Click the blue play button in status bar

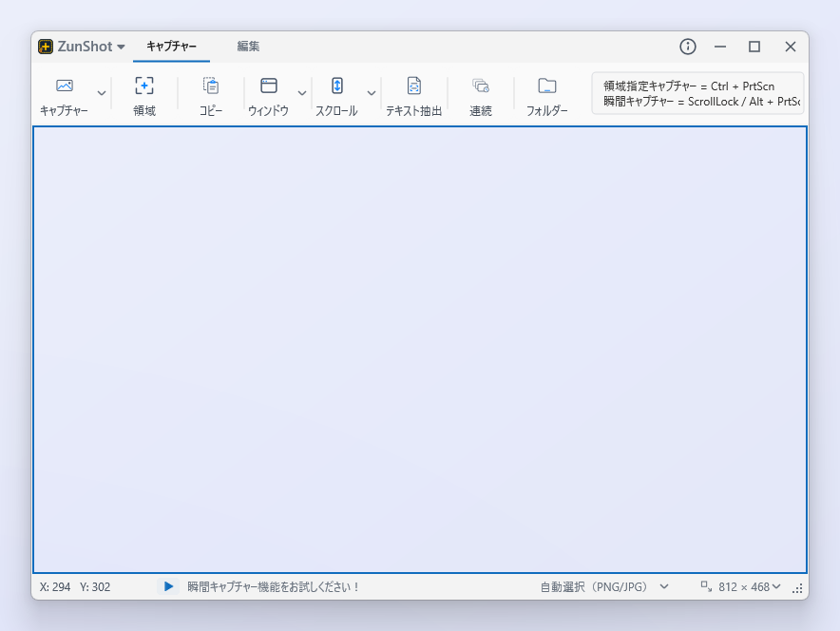point(168,586)
